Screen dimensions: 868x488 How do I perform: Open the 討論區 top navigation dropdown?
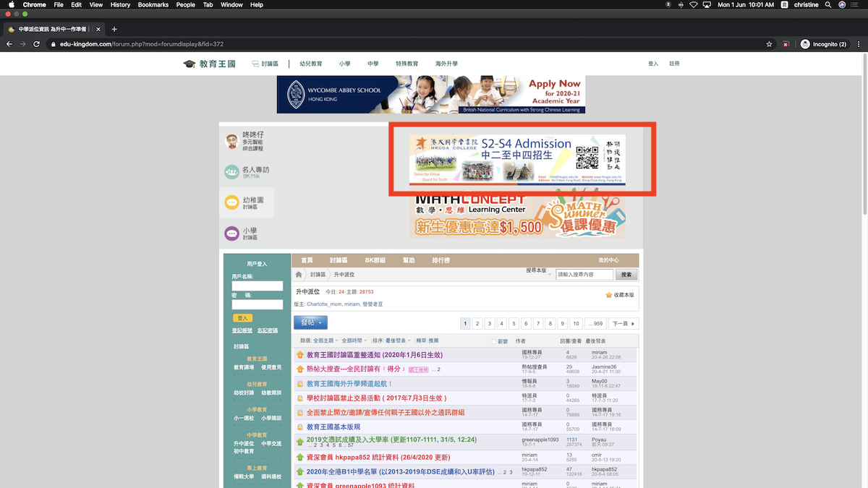[265, 64]
